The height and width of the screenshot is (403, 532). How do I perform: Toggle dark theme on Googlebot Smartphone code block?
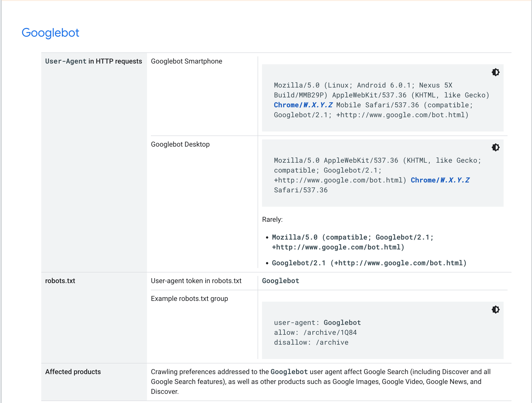[495, 72]
